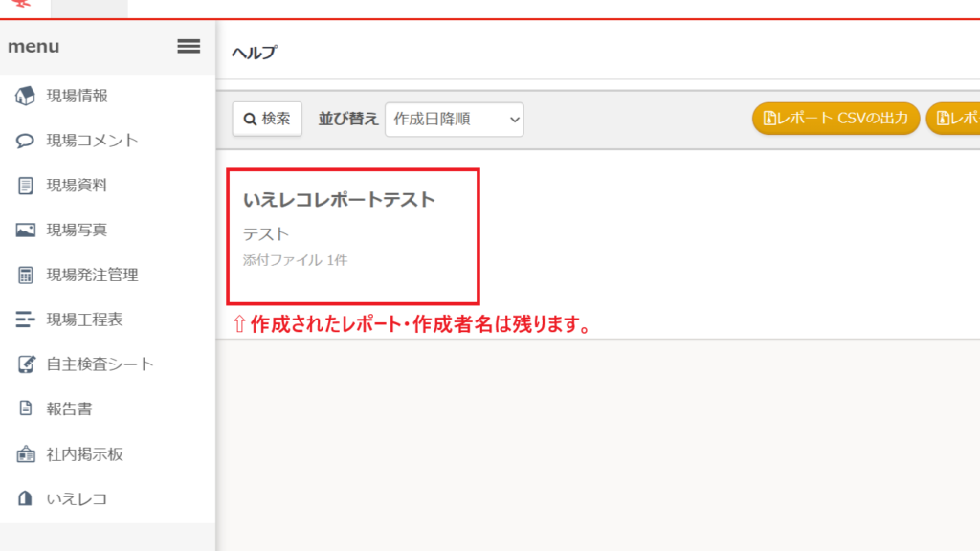The image size is (980, 551).
Task: Click the partially visible orange button at far right
Action: pos(954,119)
